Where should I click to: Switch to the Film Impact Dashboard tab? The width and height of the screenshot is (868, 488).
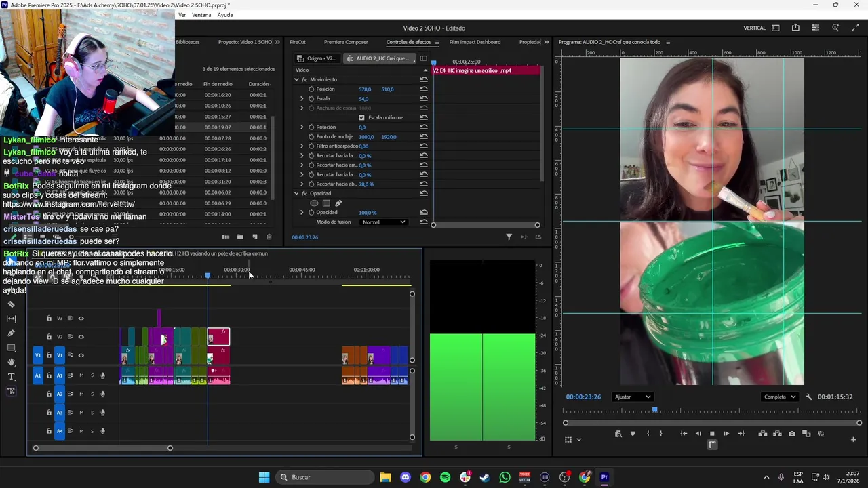coord(475,42)
